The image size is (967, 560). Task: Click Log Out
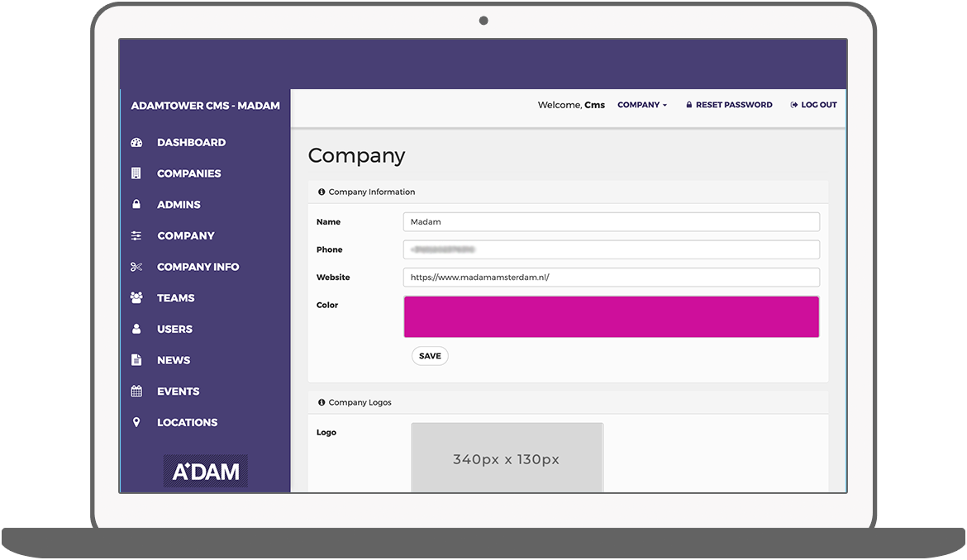[813, 105]
